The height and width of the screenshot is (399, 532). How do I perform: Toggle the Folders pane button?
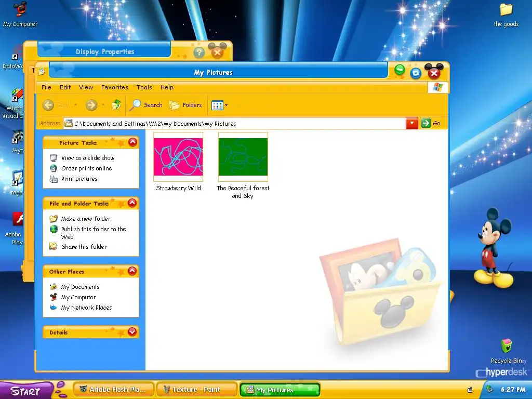coord(185,105)
